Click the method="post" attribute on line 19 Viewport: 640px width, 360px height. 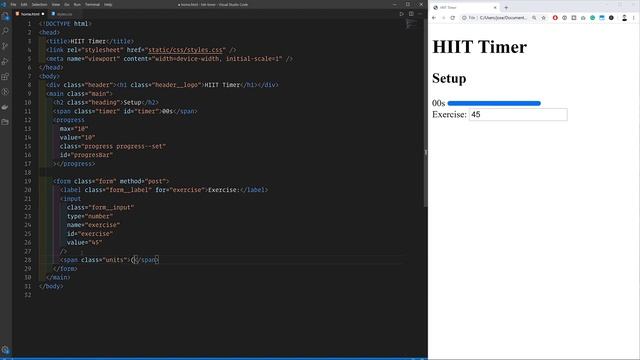tap(142, 181)
